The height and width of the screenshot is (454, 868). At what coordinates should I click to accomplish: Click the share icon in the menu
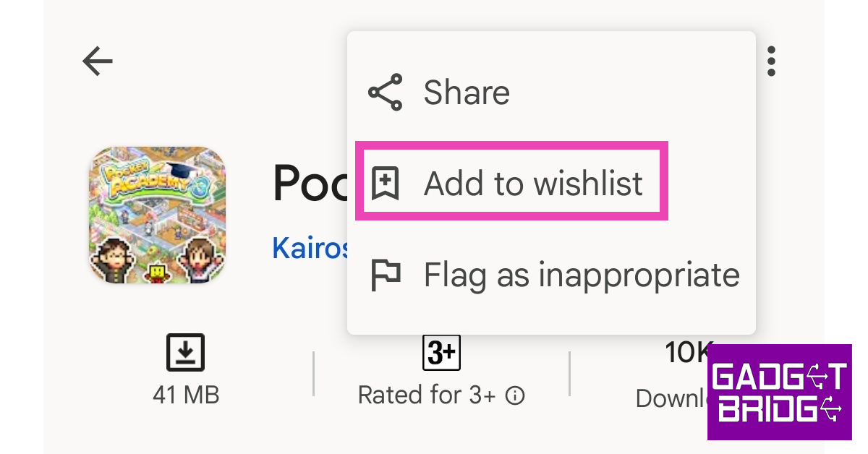[385, 93]
